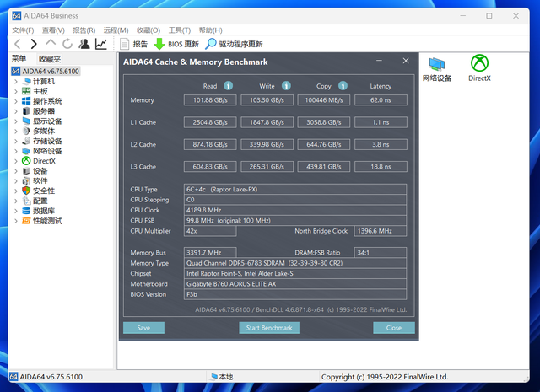Open the graph chart icon in toolbar
Screen dimensions: 540x392
(101, 44)
